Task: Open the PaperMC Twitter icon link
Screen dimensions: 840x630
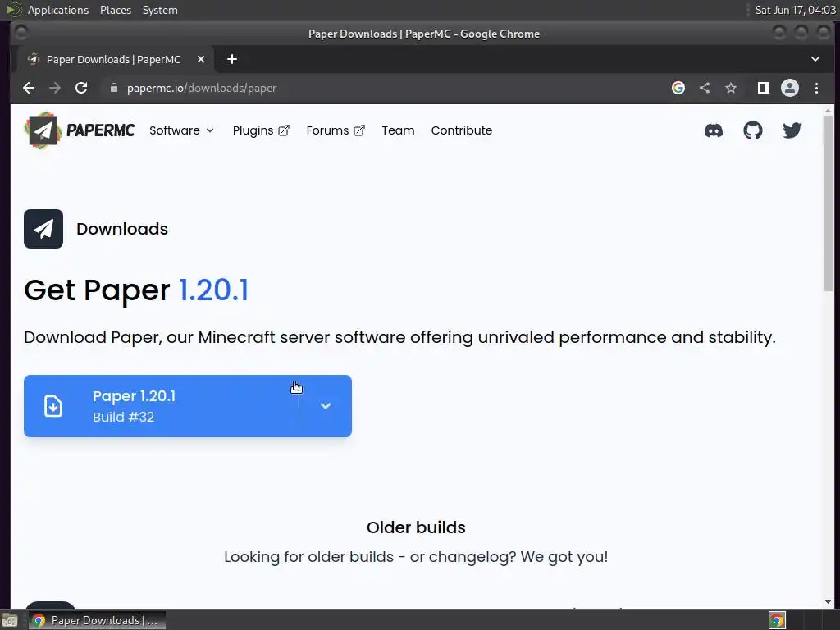Action: tap(792, 130)
